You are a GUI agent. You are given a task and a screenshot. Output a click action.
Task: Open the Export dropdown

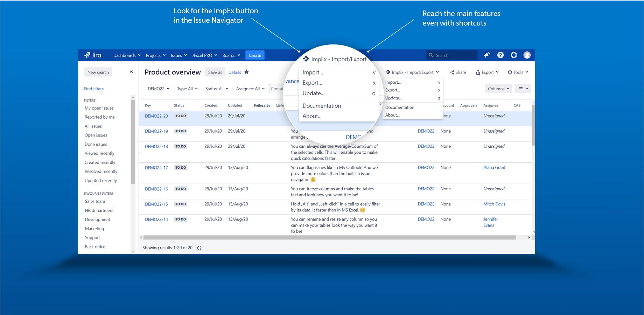click(x=487, y=72)
